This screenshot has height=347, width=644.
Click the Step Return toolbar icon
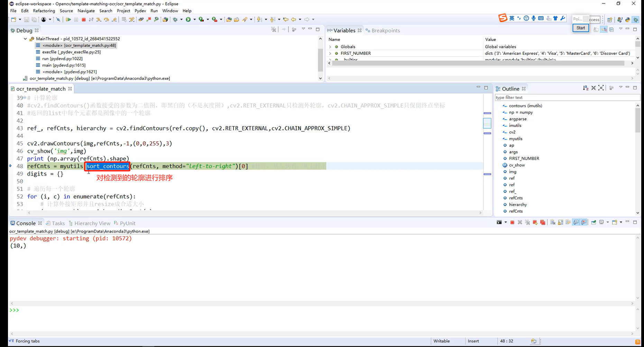coord(114,19)
